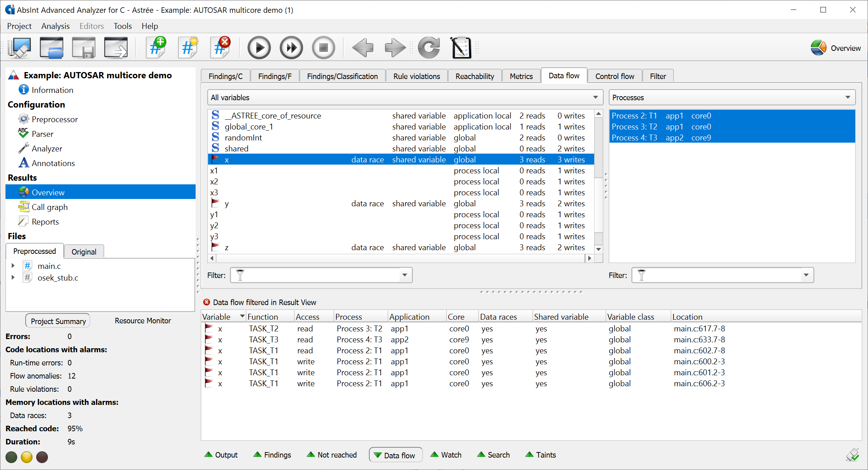
Task: Click the open project folder toolbar icon
Action: (x=52, y=48)
